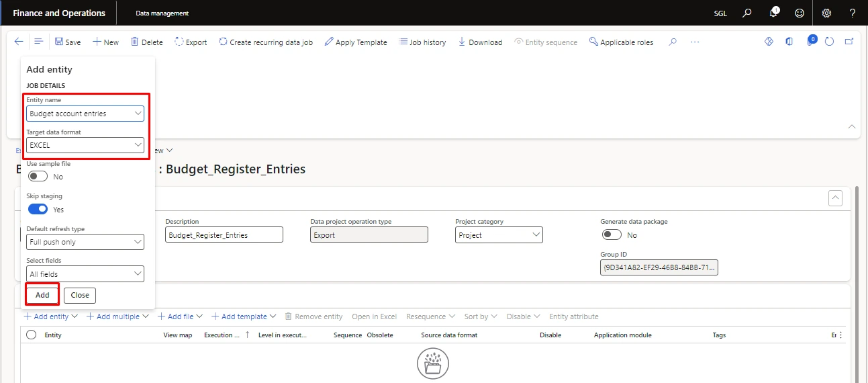Screen dimensions: 868x383
Task: Open global search in the top bar
Action: coord(747,13)
